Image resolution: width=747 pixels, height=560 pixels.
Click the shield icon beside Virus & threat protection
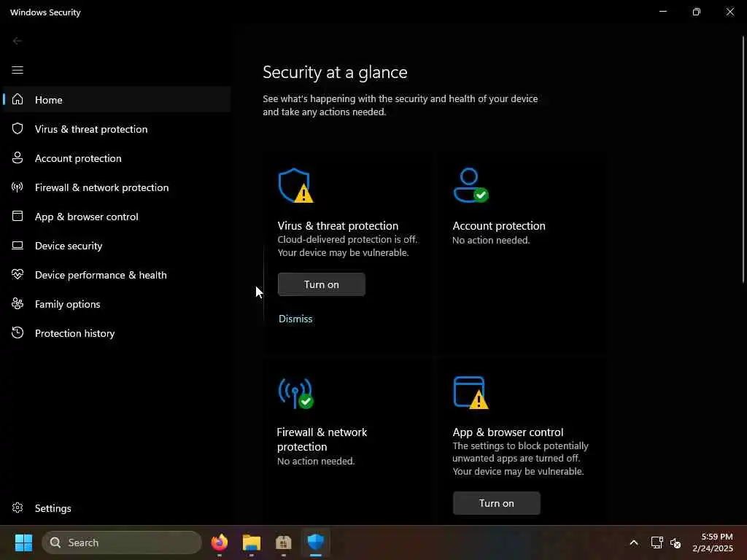coord(18,128)
